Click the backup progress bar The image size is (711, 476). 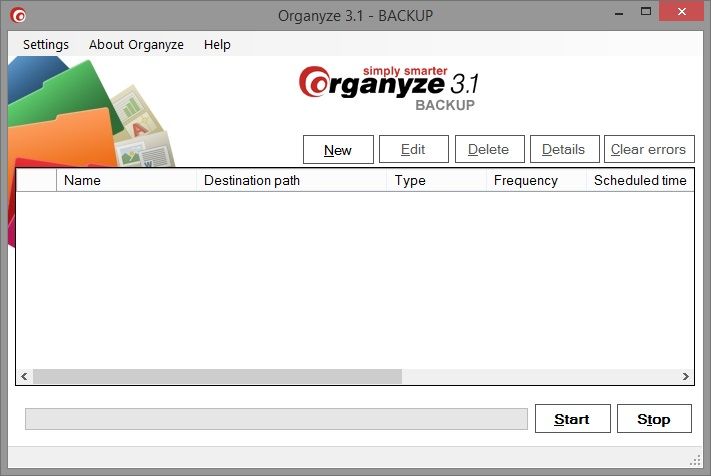tap(276, 419)
